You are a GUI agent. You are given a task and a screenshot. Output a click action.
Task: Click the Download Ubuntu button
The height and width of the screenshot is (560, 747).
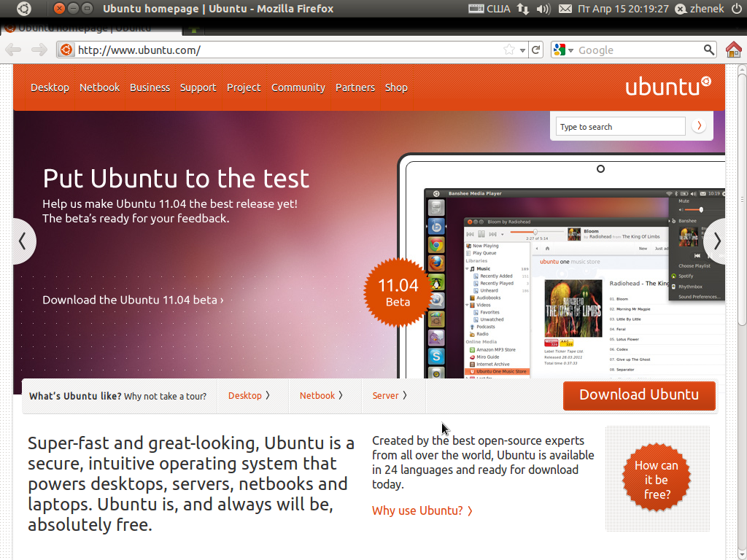[x=639, y=395]
